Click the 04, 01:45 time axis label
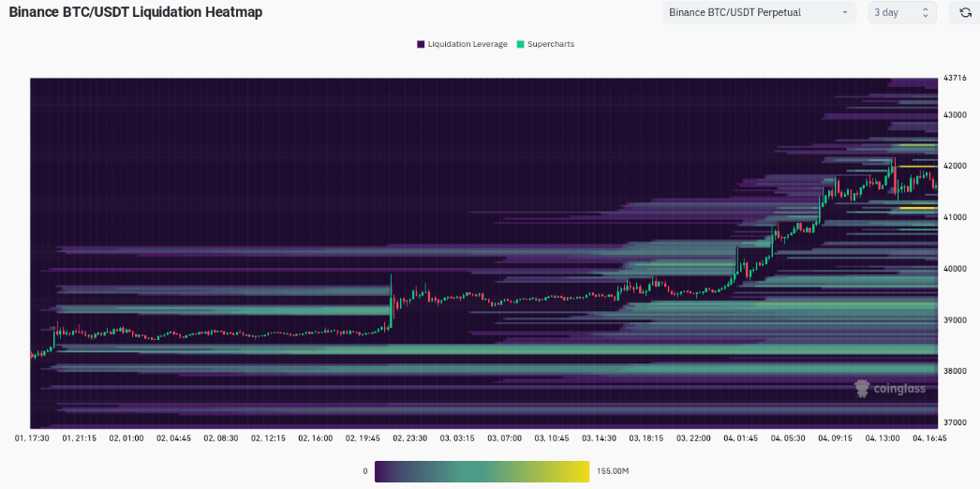 (x=740, y=438)
